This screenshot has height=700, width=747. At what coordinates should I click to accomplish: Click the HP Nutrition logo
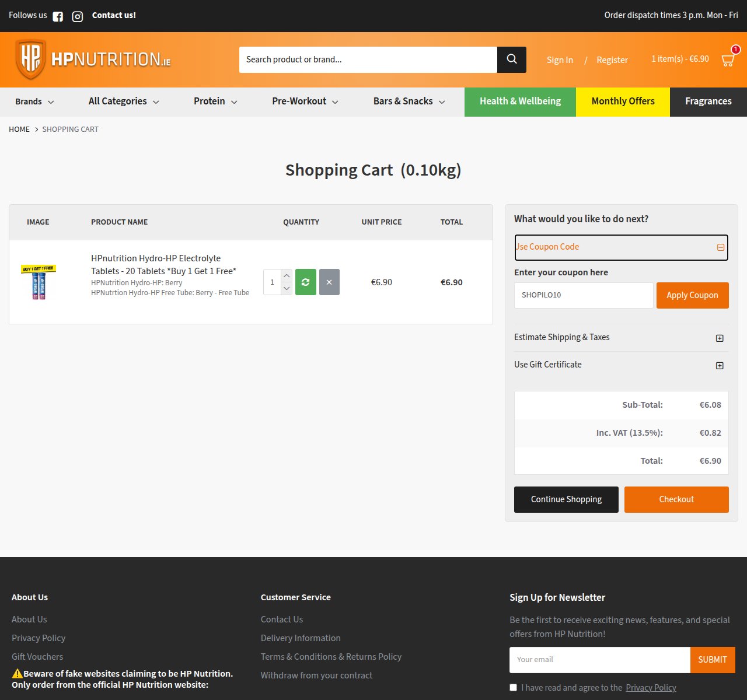coord(93,60)
